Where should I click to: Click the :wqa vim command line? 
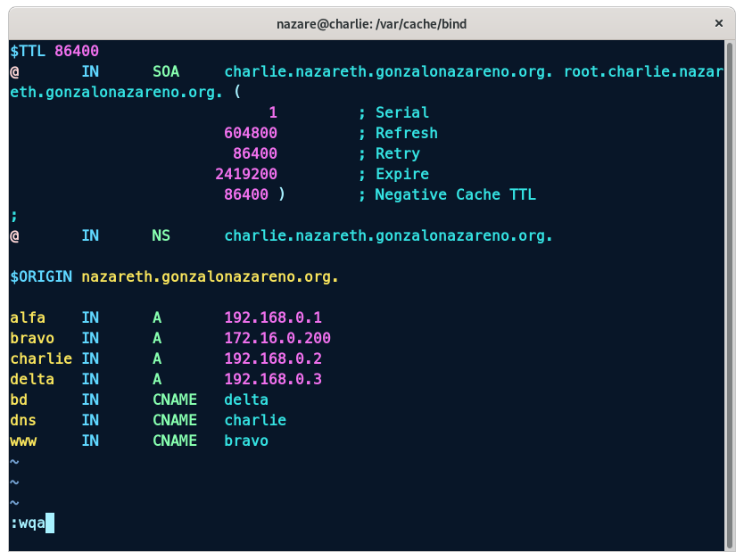pyautogui.click(x=28, y=523)
